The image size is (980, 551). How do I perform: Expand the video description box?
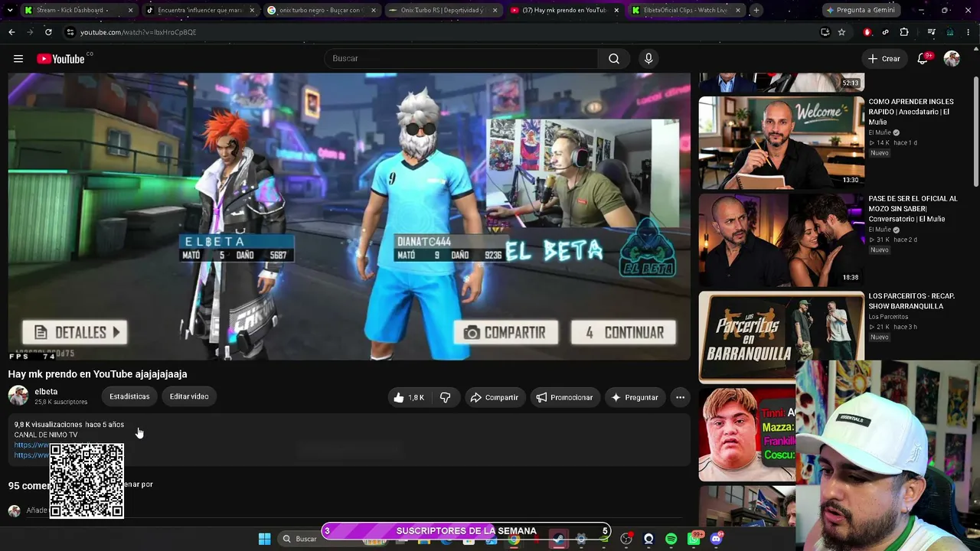coord(349,440)
